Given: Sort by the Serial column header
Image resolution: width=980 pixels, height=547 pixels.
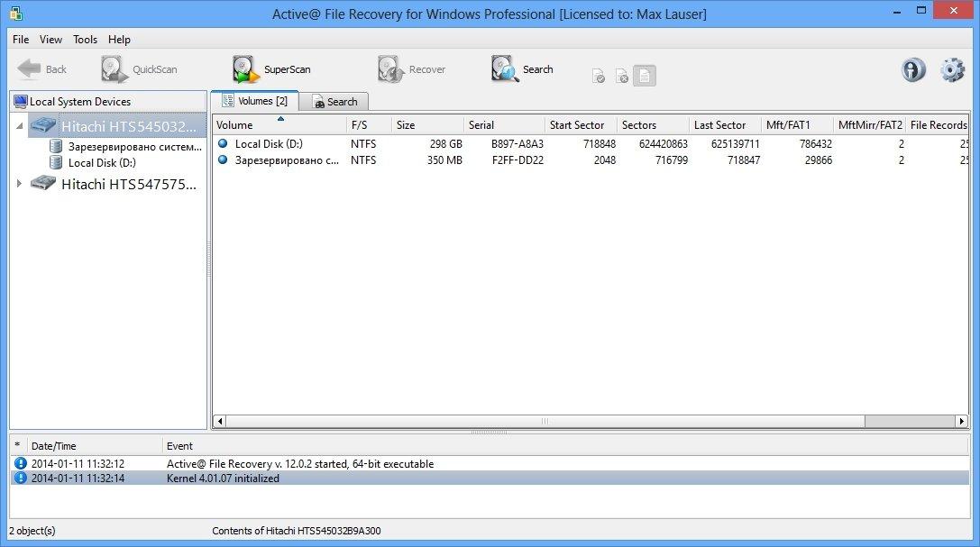Looking at the screenshot, I should coord(505,125).
